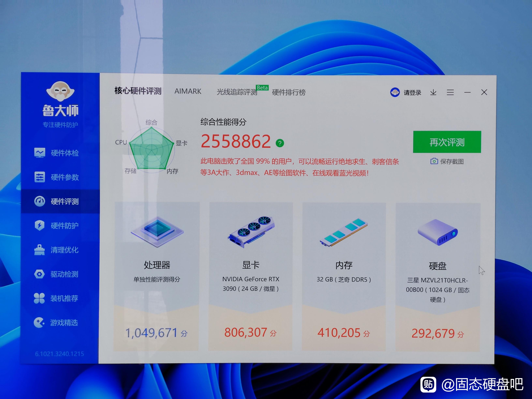This screenshot has width=532, height=399.
Task: Open 硬件参数 in the sidebar
Action: pos(60,177)
